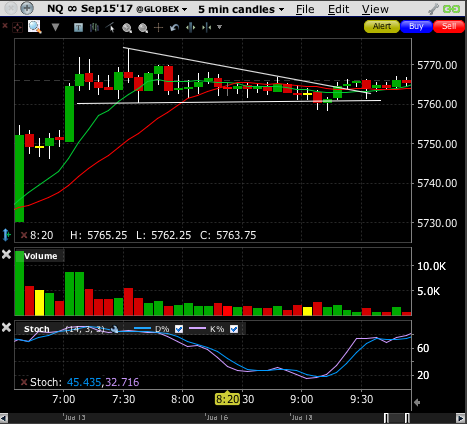Click the Stoch value 32.716
The image size is (467, 424).
coord(122,382)
